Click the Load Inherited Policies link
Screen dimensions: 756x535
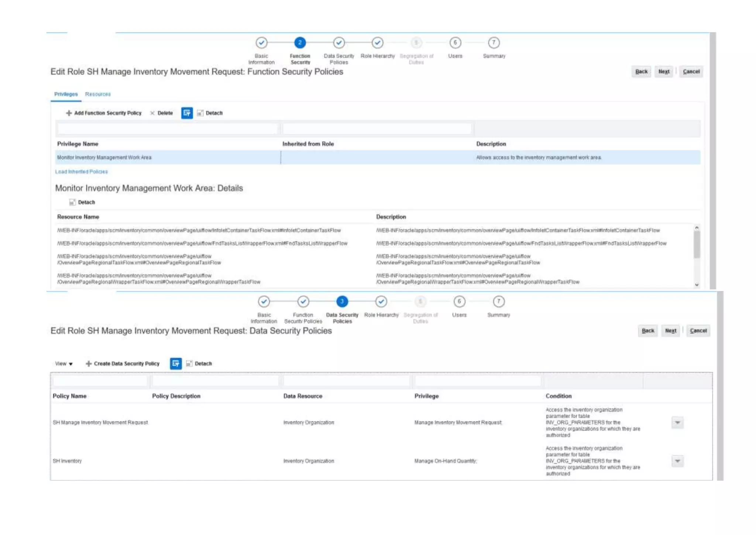click(x=81, y=172)
